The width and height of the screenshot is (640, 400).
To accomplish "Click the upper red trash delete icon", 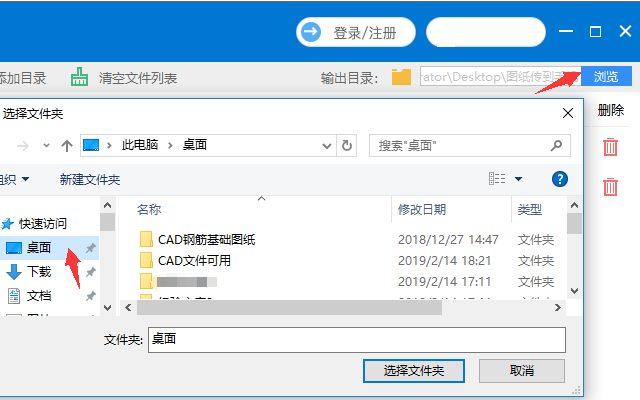I will [610, 147].
